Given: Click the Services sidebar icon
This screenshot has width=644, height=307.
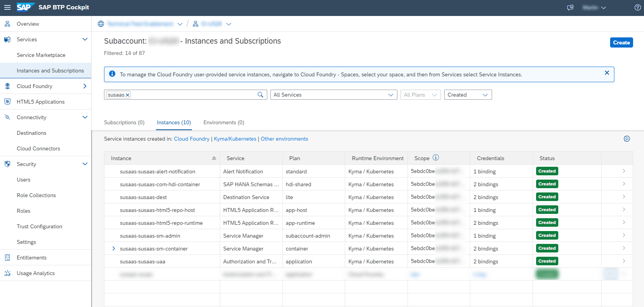Looking at the screenshot, I should pos(7,39).
